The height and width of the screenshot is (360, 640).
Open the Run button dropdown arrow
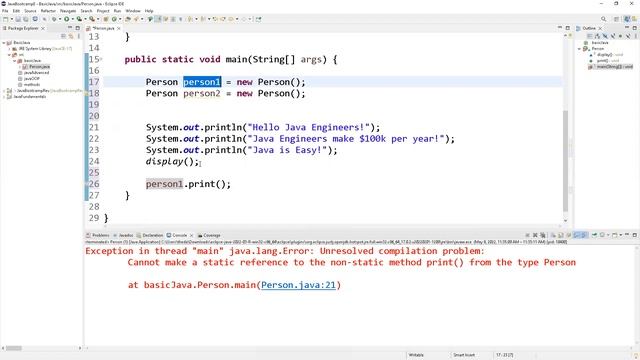[73, 19]
